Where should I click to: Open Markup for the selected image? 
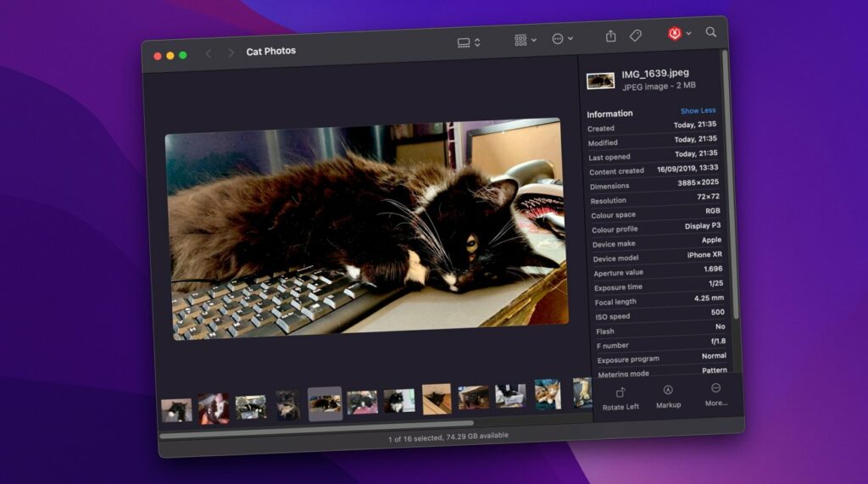click(x=668, y=394)
